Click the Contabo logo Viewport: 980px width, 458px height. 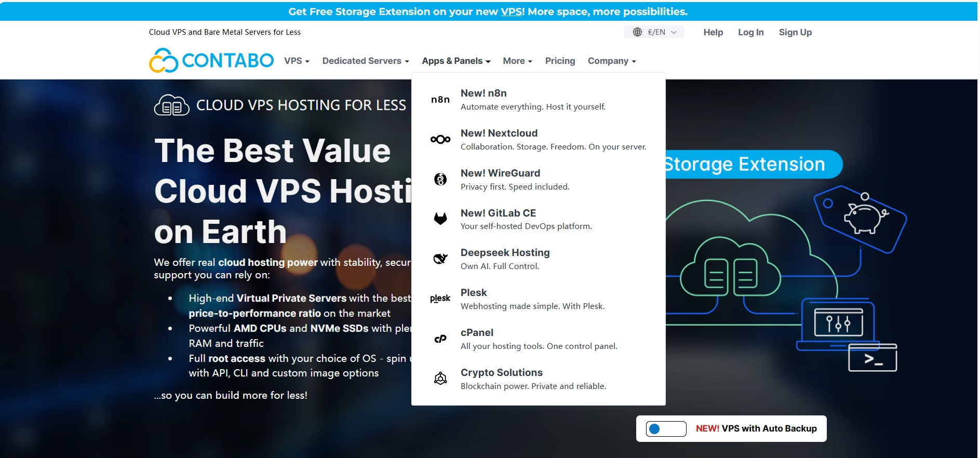pyautogui.click(x=211, y=61)
